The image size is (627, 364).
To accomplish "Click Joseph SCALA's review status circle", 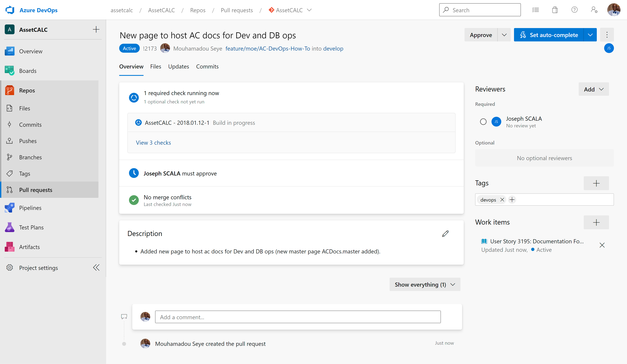I will point(483,122).
